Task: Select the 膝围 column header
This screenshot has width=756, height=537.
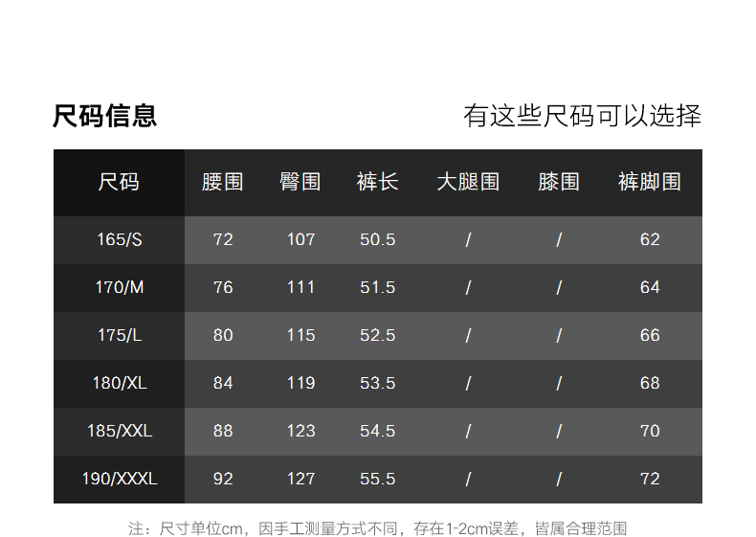Action: tap(559, 183)
